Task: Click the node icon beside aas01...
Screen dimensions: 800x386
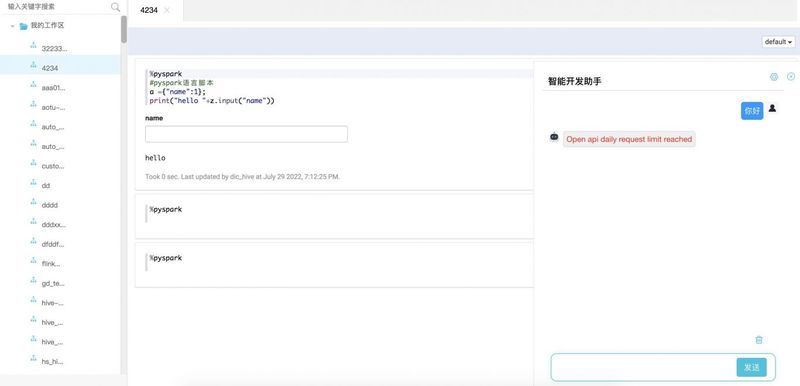Action: pos(34,85)
